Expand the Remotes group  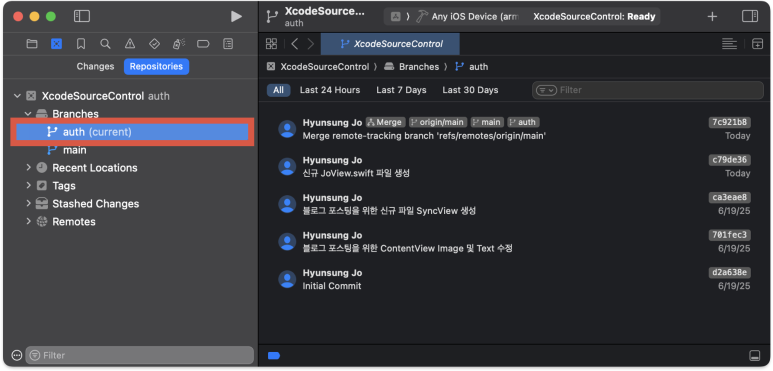28,222
